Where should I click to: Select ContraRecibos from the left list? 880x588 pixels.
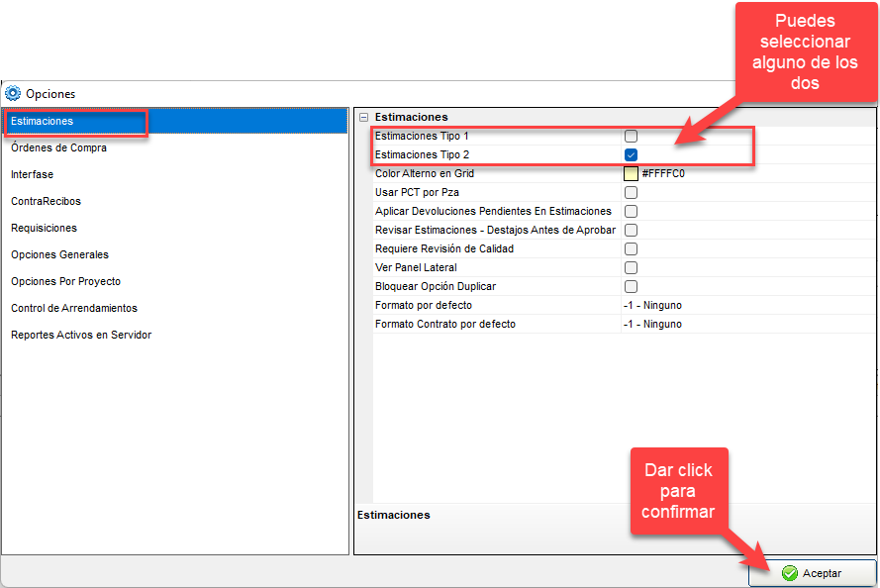(46, 201)
